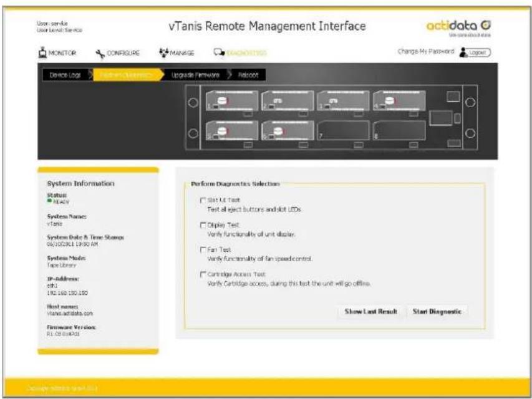Screen dimensions: 532x399
Task: Click the MANAGE menu label
Action: tap(182, 53)
